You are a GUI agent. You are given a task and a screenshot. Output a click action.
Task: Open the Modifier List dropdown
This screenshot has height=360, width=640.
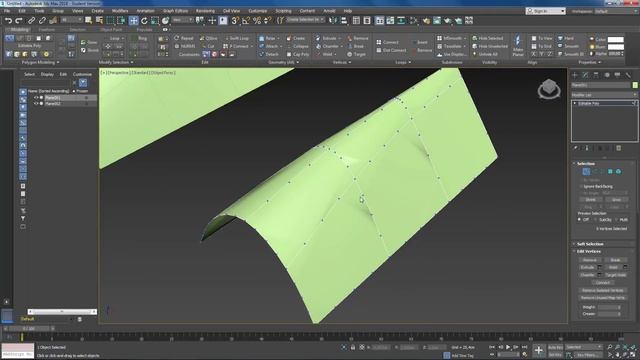(604, 95)
